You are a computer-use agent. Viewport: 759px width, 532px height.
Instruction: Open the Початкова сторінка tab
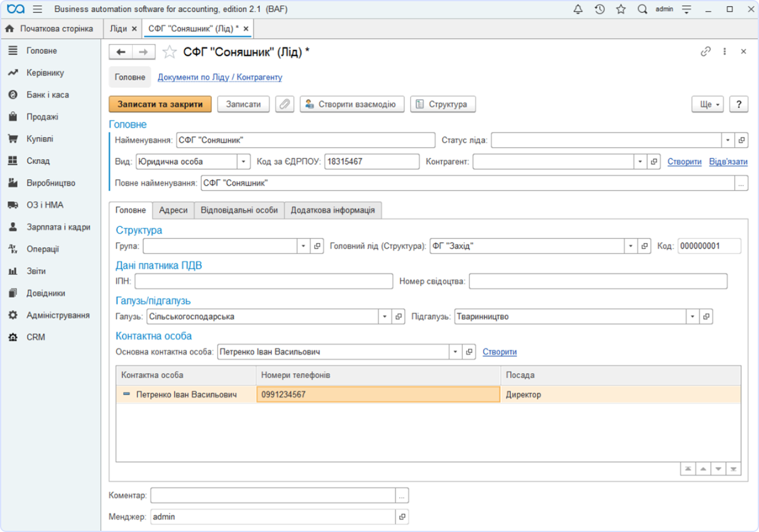pyautogui.click(x=50, y=29)
